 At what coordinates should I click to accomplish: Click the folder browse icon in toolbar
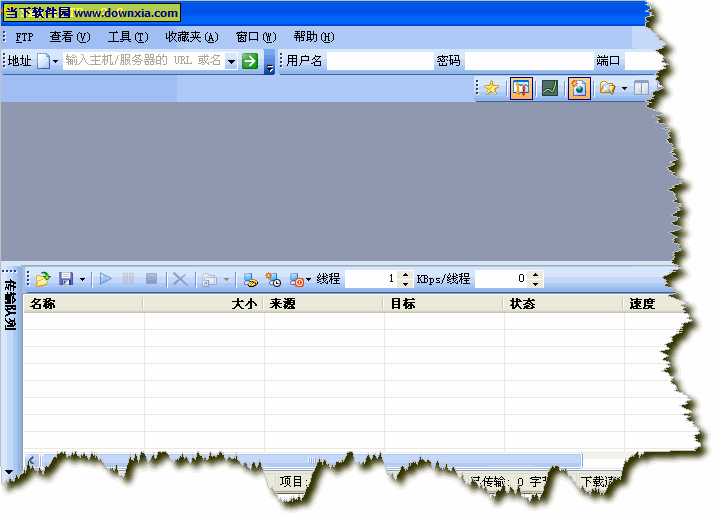pyautogui.click(x=606, y=88)
